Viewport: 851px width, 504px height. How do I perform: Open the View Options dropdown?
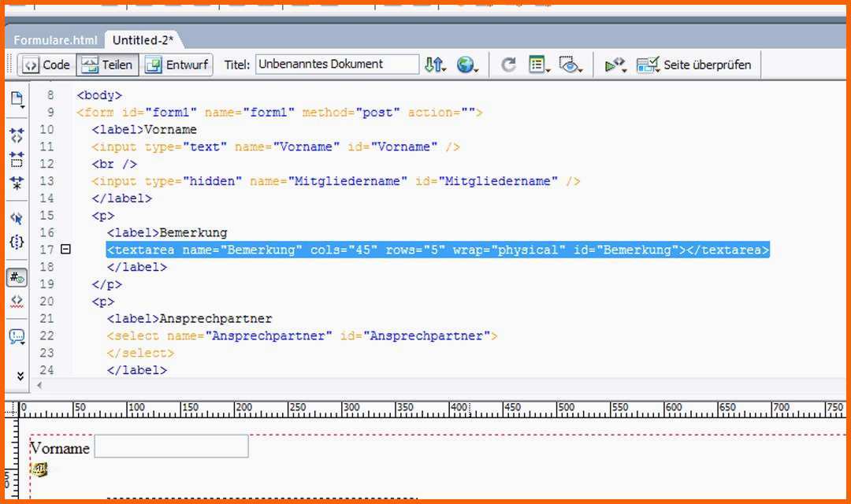click(x=538, y=65)
